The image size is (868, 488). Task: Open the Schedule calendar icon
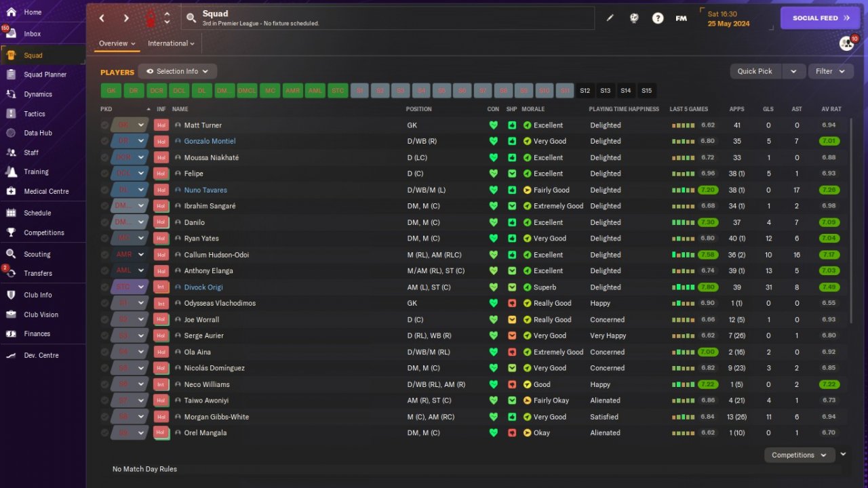coord(11,213)
